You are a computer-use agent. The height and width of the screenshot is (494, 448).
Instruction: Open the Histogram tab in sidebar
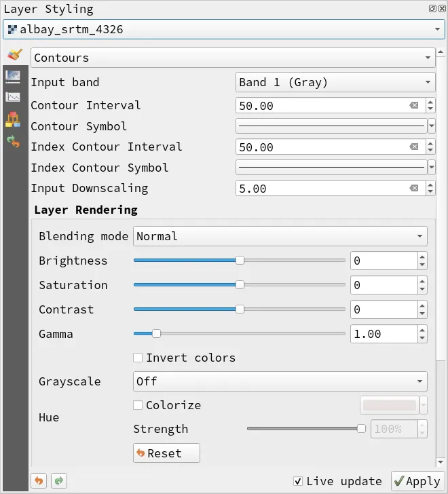(13, 97)
